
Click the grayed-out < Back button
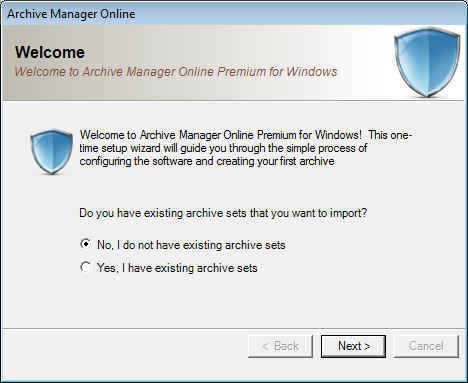click(280, 346)
